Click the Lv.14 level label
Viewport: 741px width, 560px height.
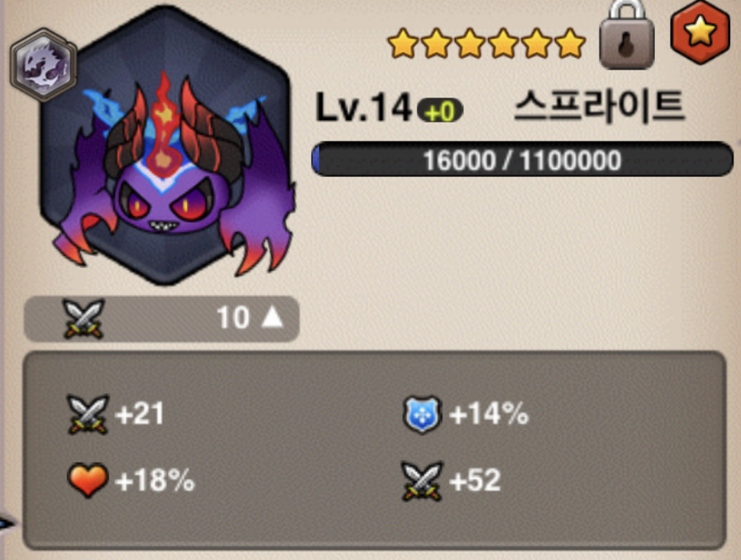[363, 108]
